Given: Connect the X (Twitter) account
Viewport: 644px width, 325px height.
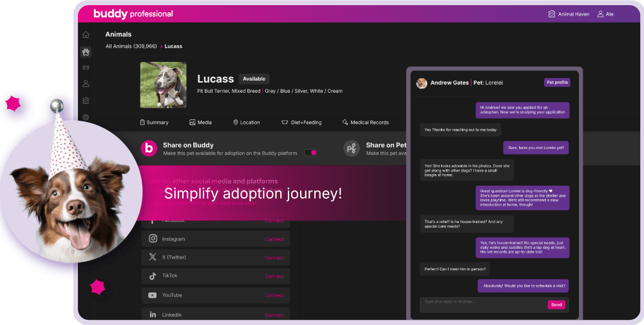Looking at the screenshot, I should pos(274,257).
